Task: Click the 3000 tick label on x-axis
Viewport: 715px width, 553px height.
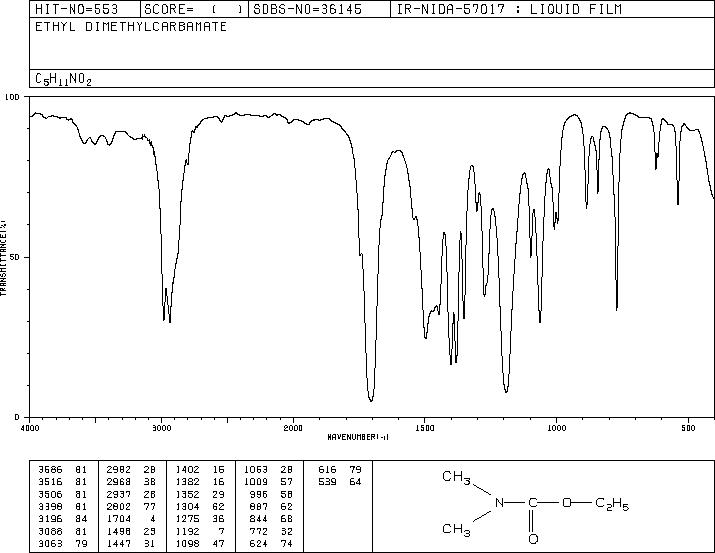Action: click(161, 428)
